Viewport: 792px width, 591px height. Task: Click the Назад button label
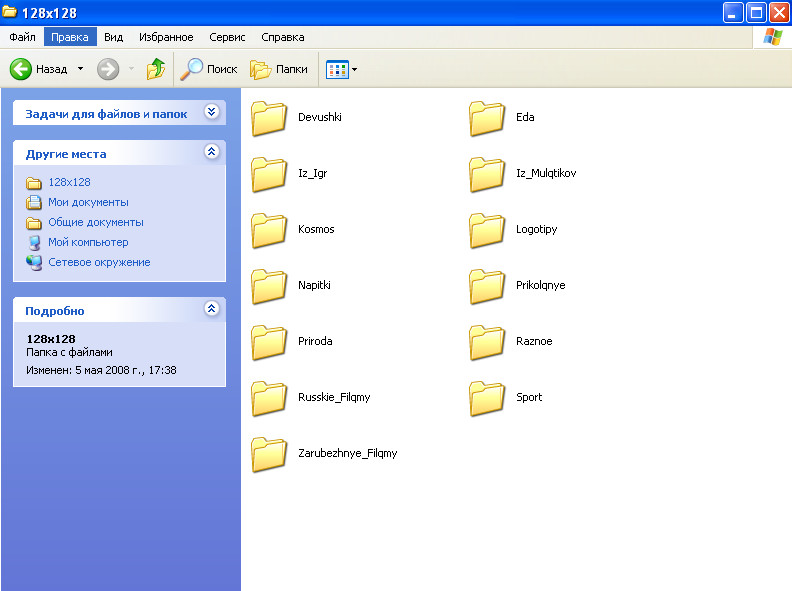(x=52, y=69)
